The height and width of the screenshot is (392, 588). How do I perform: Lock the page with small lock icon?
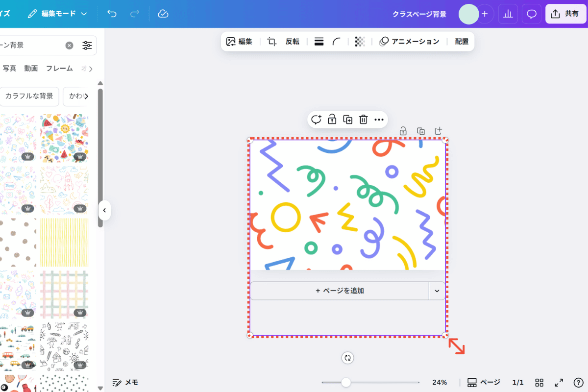point(403,131)
